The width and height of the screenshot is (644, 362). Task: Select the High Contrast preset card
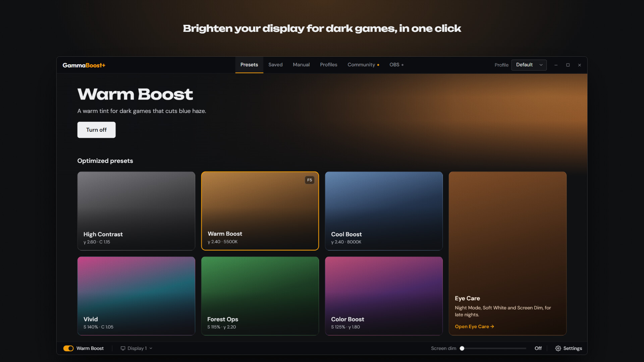[136, 211]
